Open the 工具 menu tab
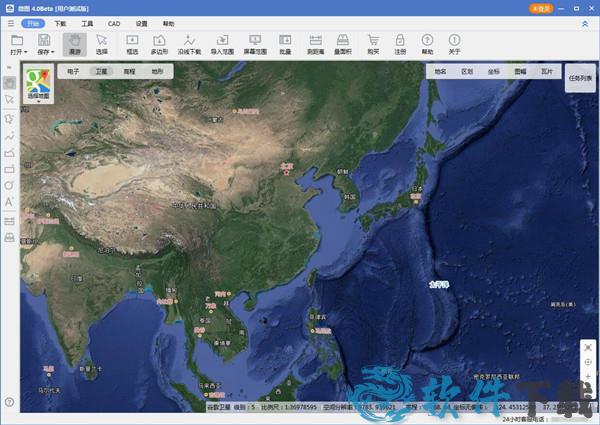Screen dimensions: 600x425 tap(87, 24)
